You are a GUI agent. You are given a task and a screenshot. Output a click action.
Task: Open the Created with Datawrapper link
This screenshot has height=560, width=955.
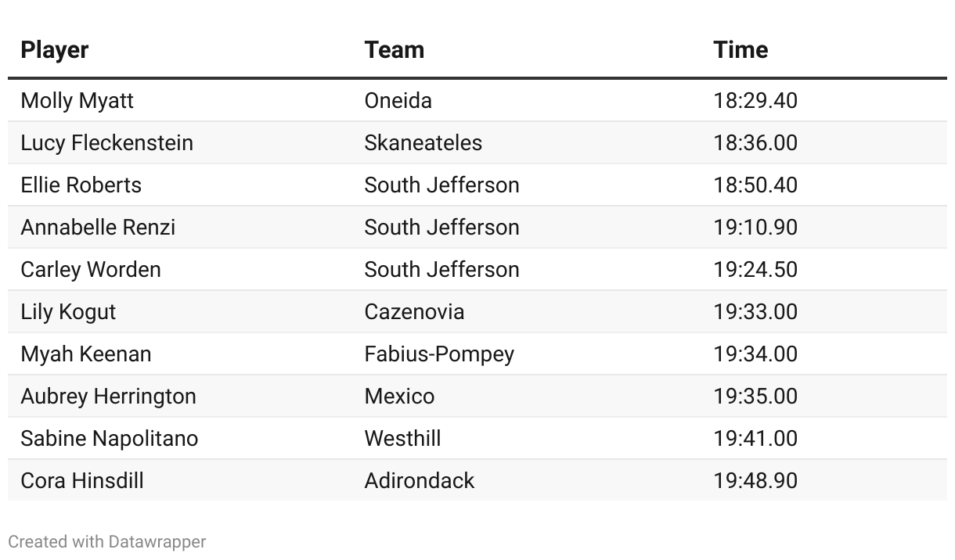(107, 541)
